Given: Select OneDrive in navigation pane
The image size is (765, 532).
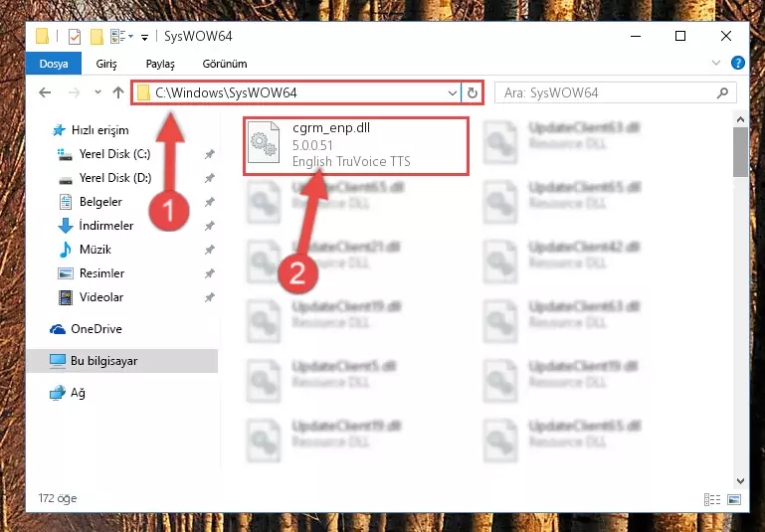Looking at the screenshot, I should (x=96, y=329).
